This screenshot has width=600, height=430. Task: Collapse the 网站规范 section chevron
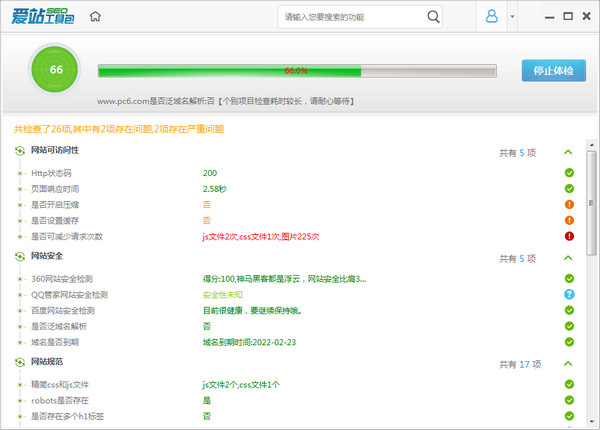pos(568,363)
